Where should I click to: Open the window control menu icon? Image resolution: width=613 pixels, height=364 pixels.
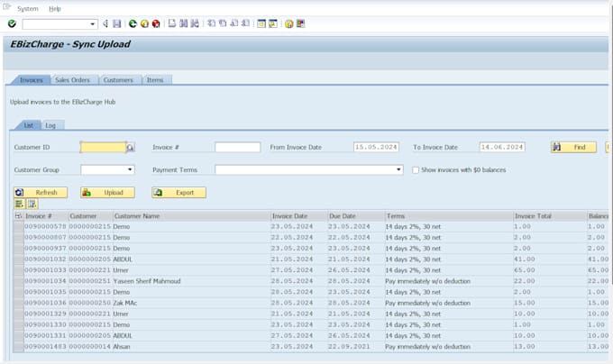[x=6, y=6]
